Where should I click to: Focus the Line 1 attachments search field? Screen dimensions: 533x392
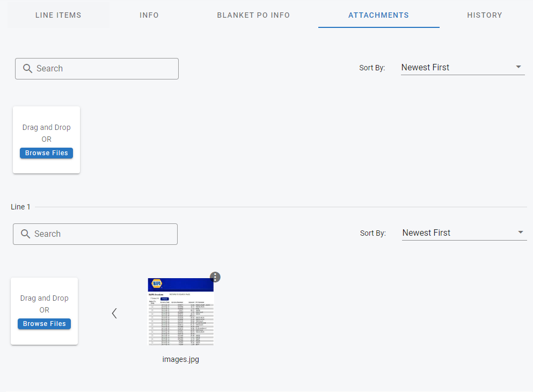click(102, 234)
